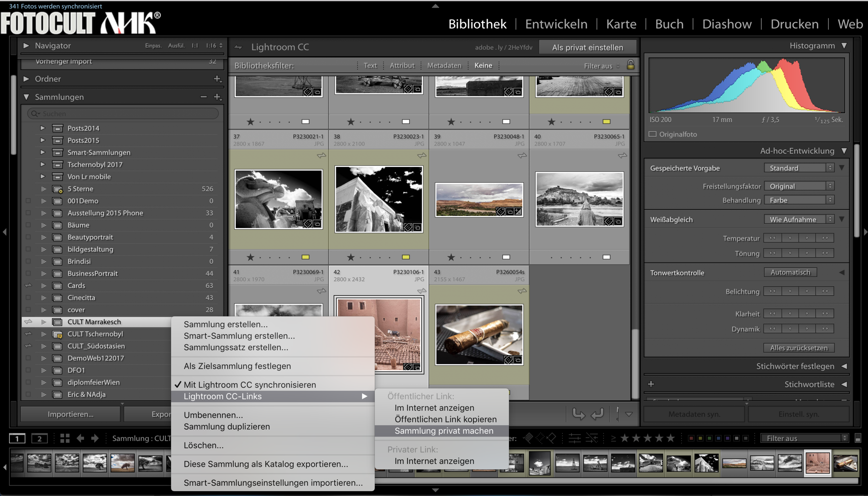The image size is (868, 496).
Task: Select the Attribut library filter
Action: [402, 65]
